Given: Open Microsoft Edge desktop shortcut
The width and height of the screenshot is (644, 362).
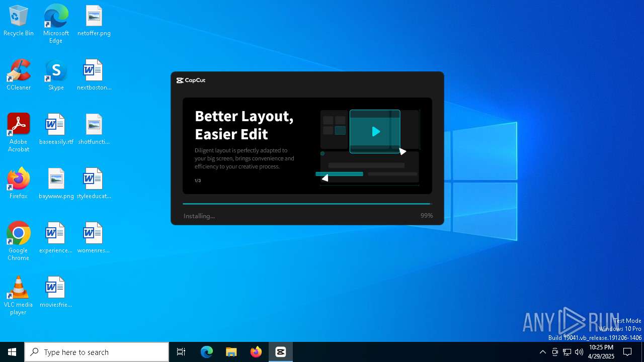Looking at the screenshot, I should point(56,24).
